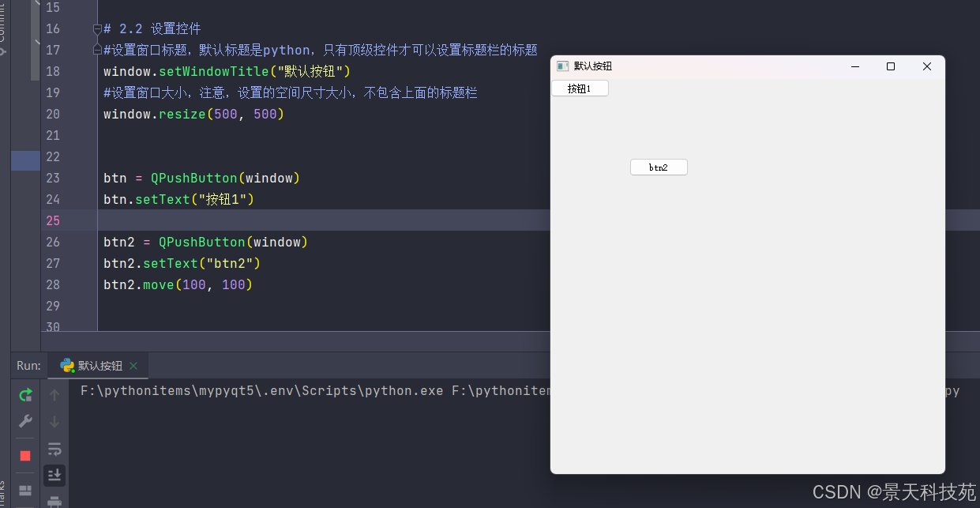Click the Up the Stack Trace arrow
Image resolution: width=980 pixels, height=508 pixels.
click(x=54, y=395)
